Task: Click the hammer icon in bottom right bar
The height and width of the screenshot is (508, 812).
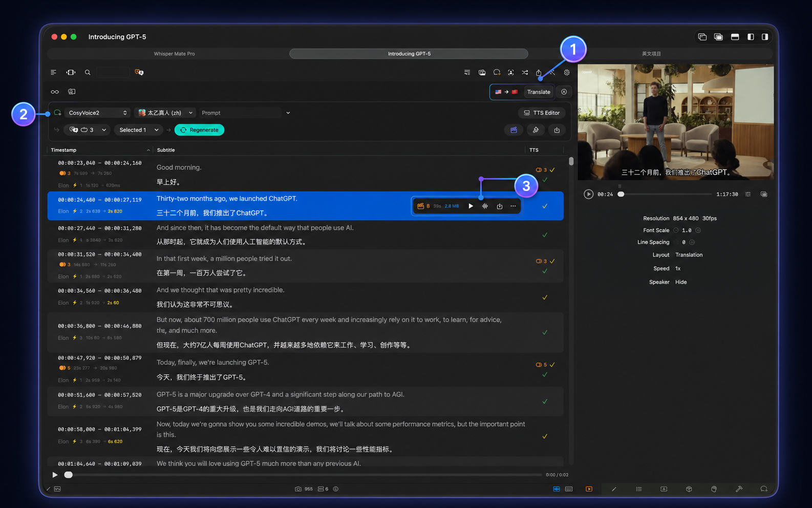Action: pyautogui.click(x=739, y=489)
